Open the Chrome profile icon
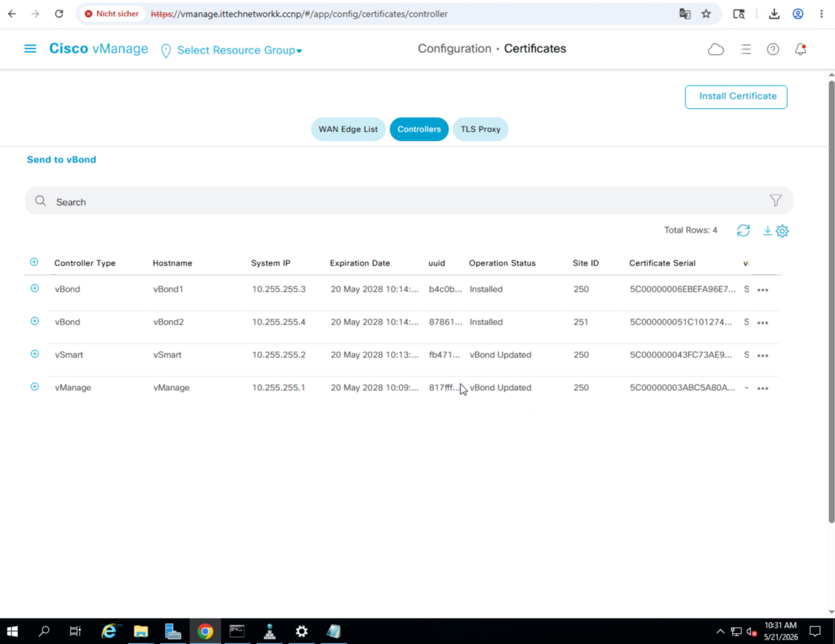 pyautogui.click(x=798, y=14)
